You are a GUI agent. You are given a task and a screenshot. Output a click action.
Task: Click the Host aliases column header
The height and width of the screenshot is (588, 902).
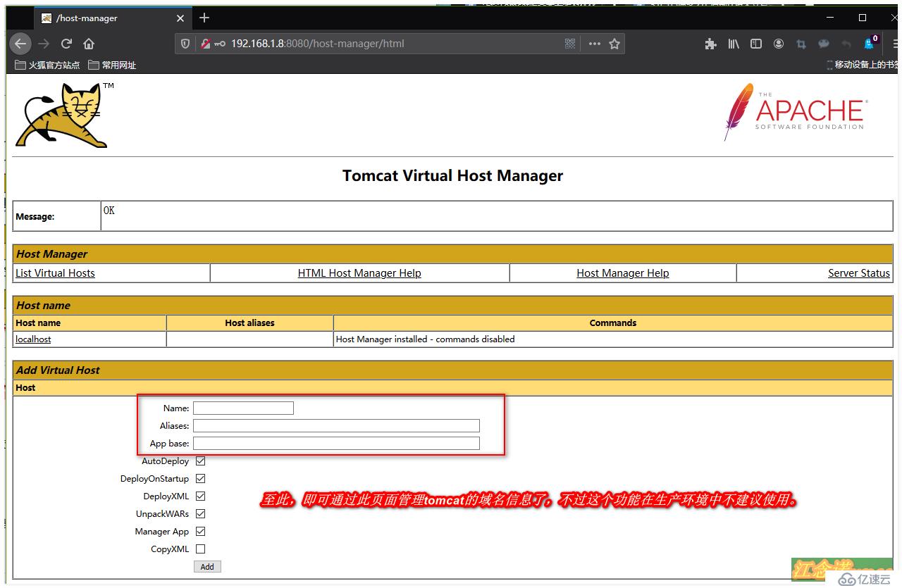coord(249,323)
